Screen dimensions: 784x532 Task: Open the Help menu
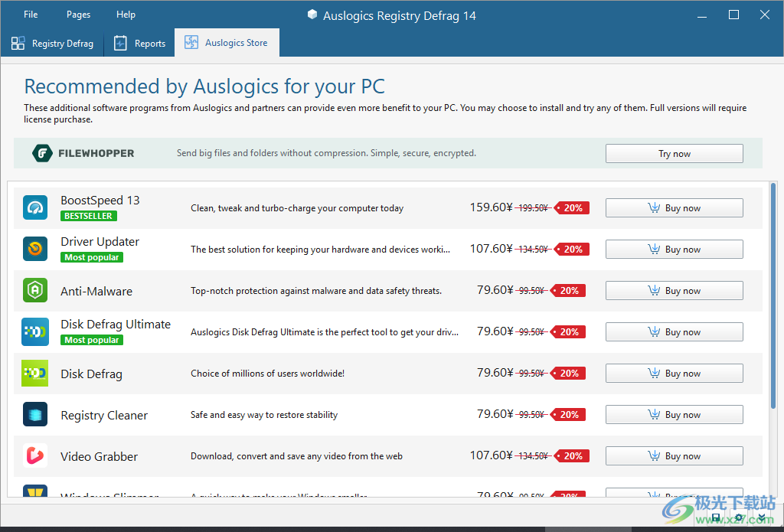[126, 15]
